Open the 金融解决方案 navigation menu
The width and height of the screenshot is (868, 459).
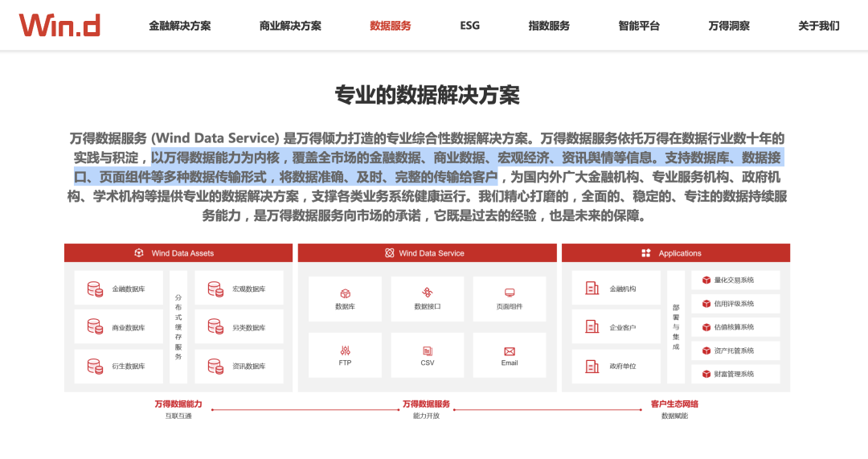coord(180,26)
